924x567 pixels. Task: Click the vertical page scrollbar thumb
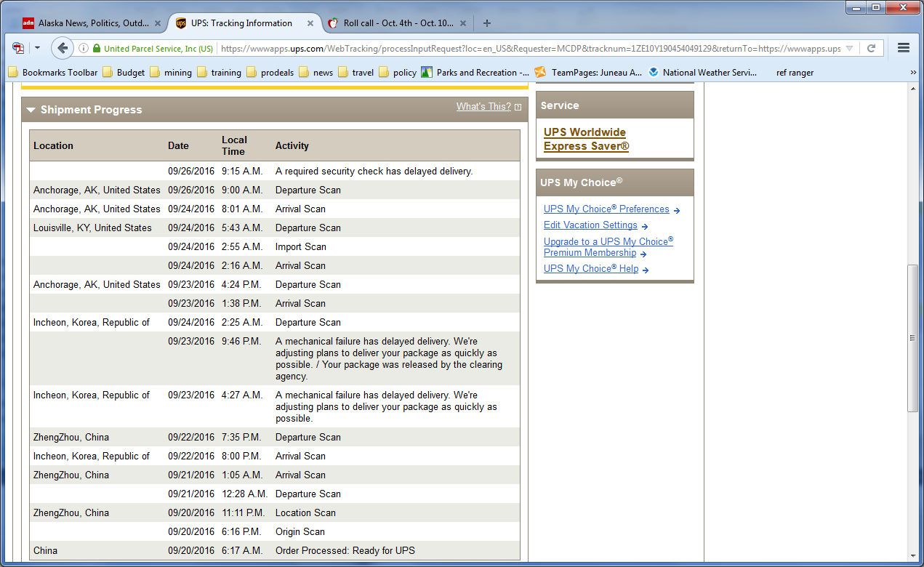(x=914, y=339)
